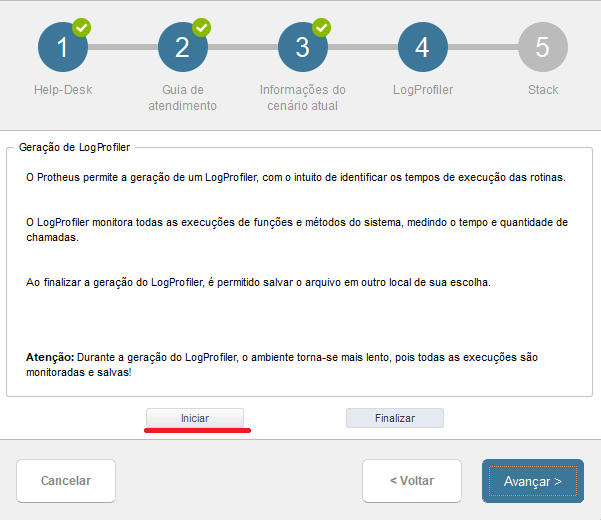Click Informações do cenário atual label

pyautogui.click(x=303, y=98)
